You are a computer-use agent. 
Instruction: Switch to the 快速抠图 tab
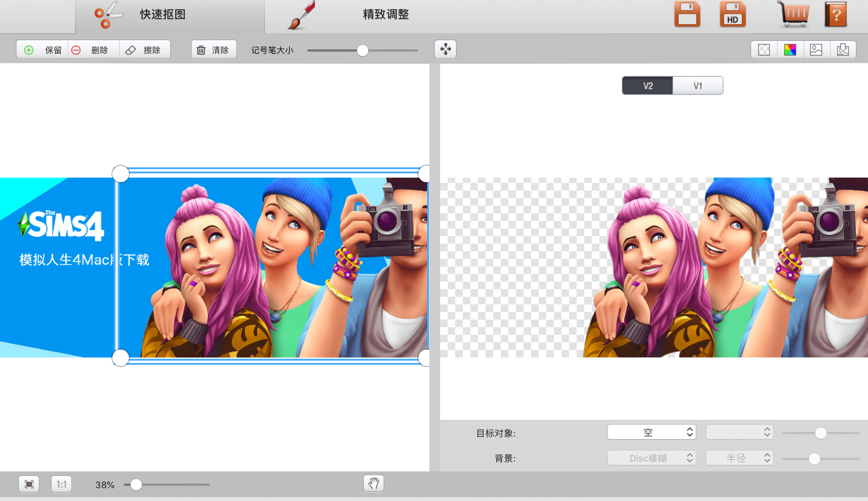170,16
